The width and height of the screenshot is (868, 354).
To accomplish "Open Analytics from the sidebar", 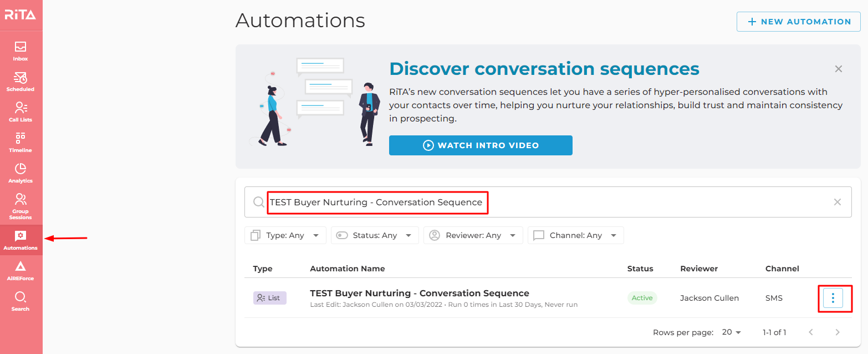I will coord(21,173).
